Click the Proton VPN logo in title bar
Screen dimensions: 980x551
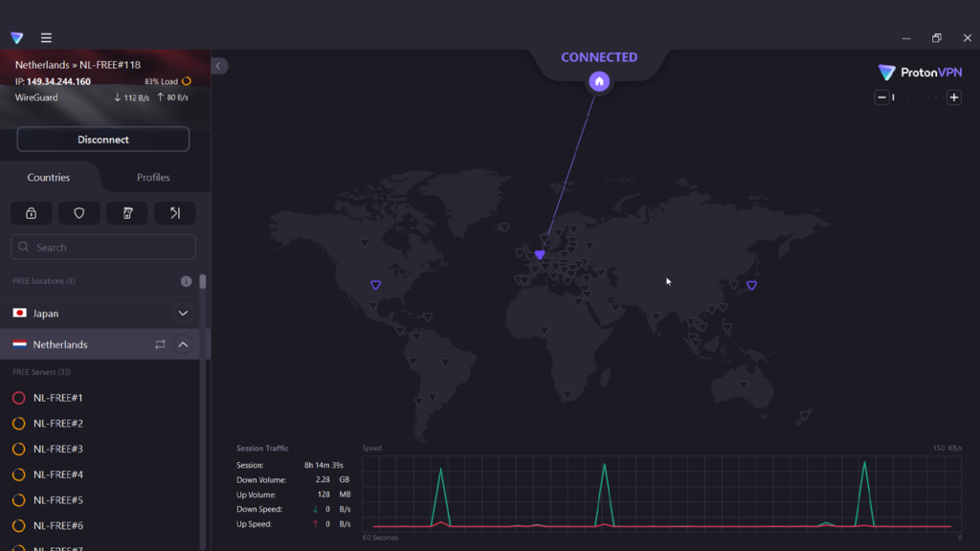coord(17,38)
